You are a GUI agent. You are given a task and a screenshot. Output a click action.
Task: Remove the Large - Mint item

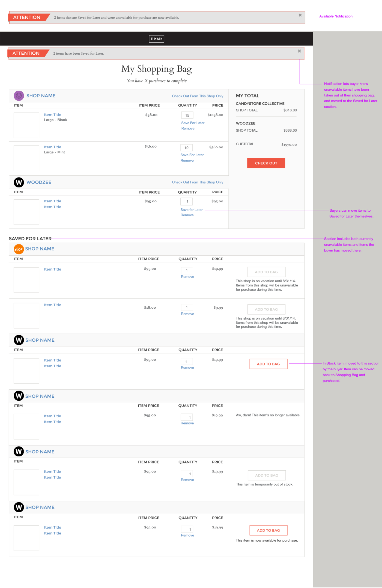(x=187, y=161)
